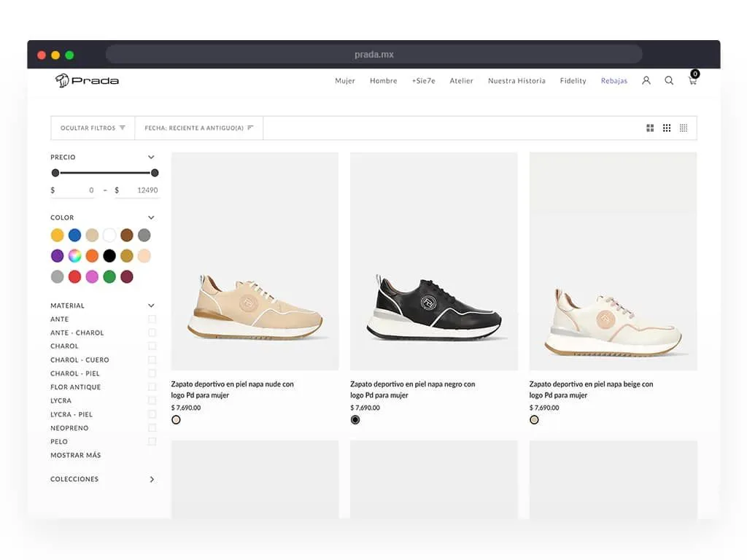The width and height of the screenshot is (747, 560).
Task: Switch to four-column dense grid view
Action: coord(684,128)
